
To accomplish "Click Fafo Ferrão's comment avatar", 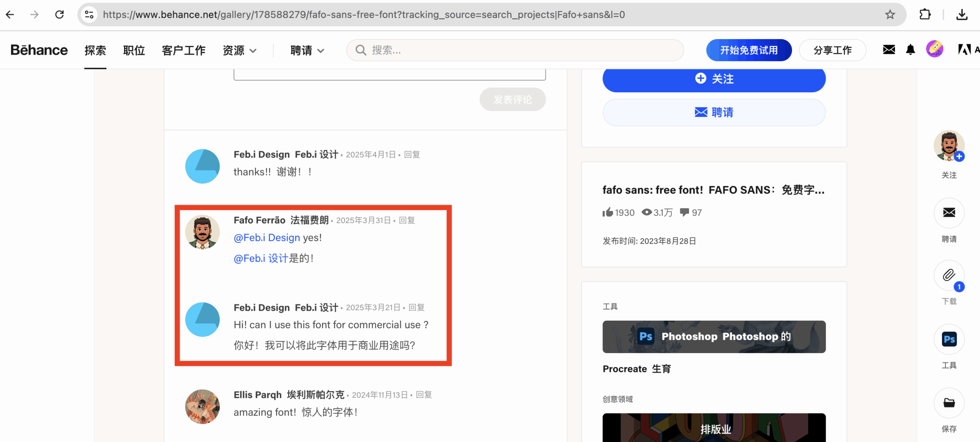I will (203, 232).
